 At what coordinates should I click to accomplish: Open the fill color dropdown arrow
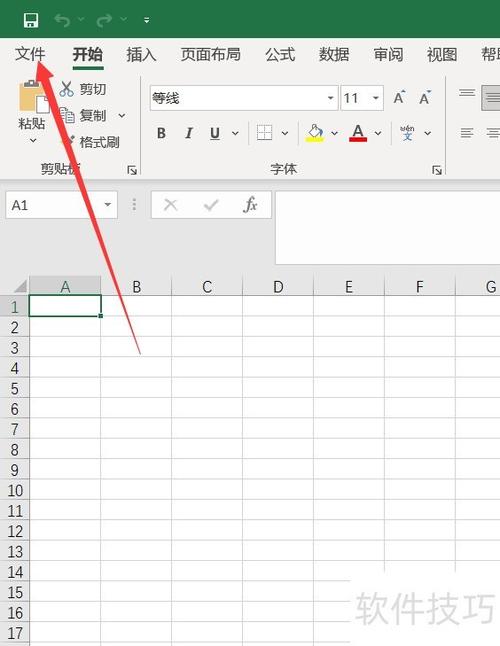[334, 133]
